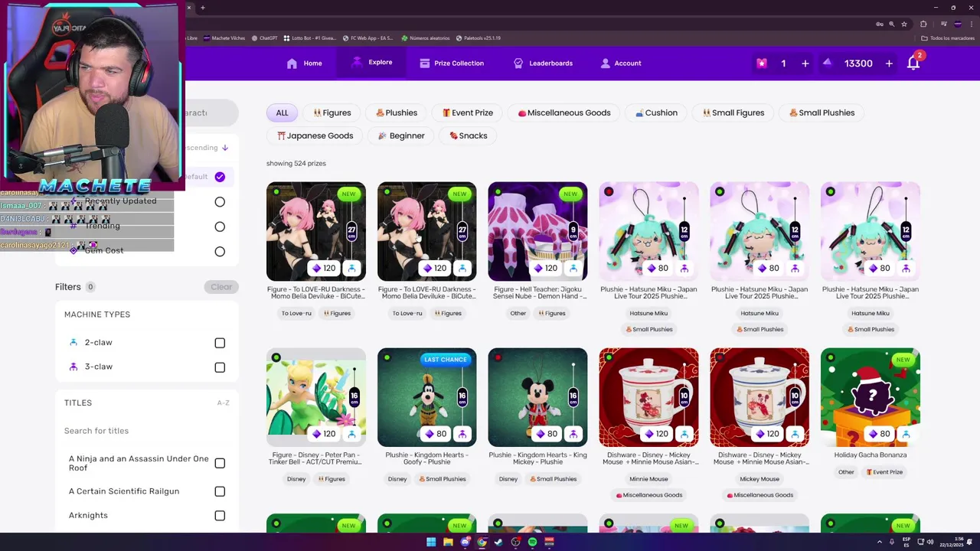The height and width of the screenshot is (551, 980).
Task: Click claw icon on Hell Teacher figure card
Action: (573, 268)
